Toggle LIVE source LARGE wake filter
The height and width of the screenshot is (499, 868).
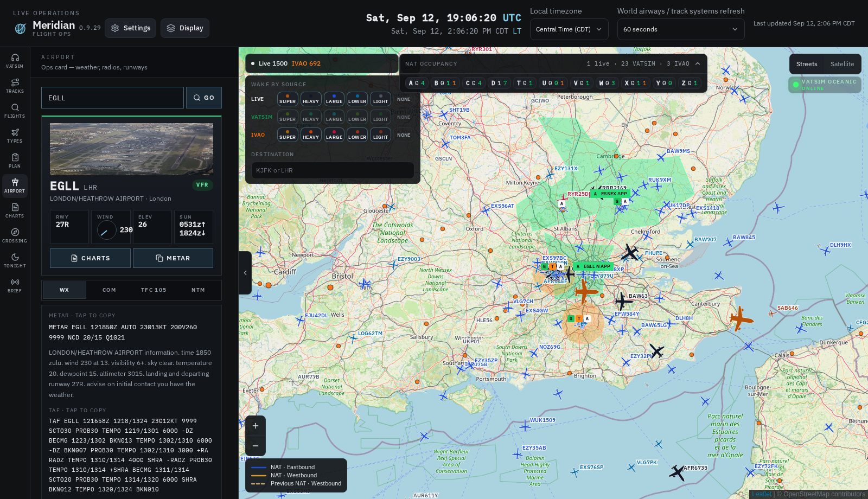point(334,99)
